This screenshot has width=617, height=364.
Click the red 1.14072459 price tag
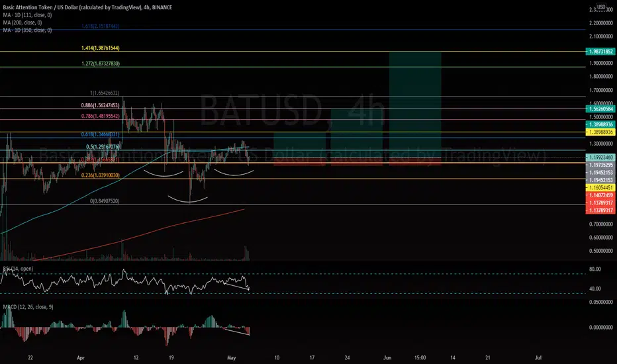tap(600, 195)
